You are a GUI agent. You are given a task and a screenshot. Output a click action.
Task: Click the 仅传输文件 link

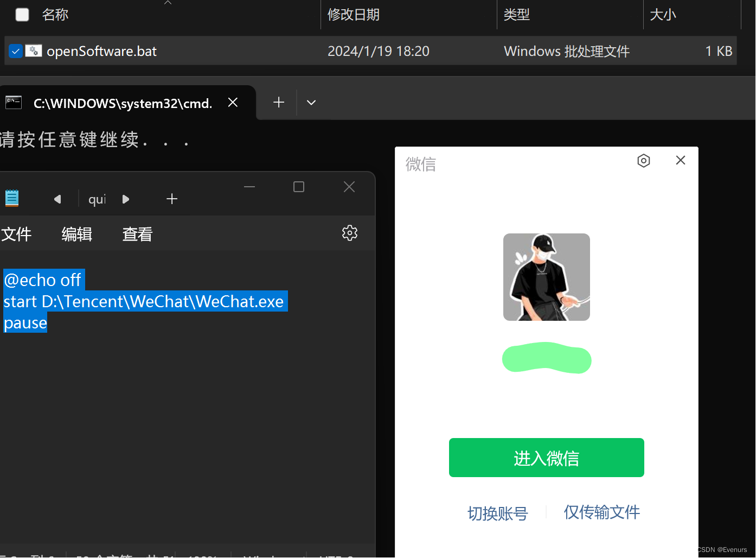click(x=602, y=512)
